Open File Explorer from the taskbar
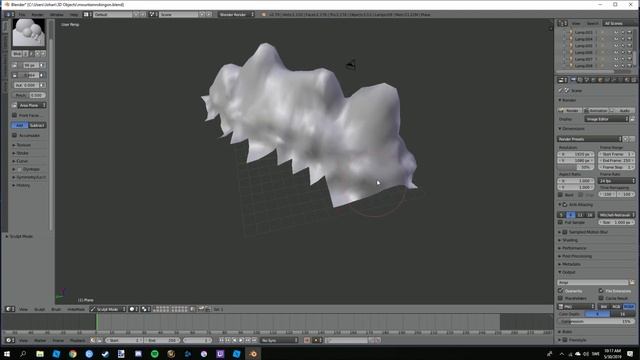 point(40,353)
